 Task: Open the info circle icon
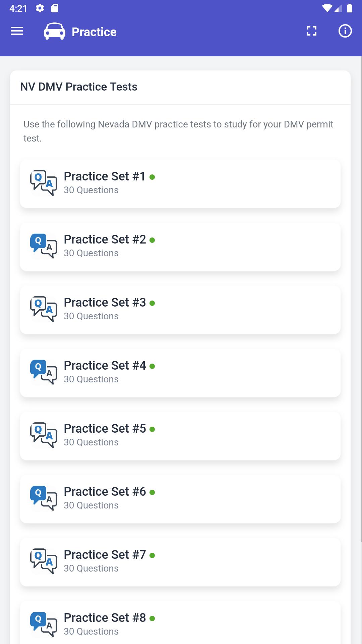(345, 31)
